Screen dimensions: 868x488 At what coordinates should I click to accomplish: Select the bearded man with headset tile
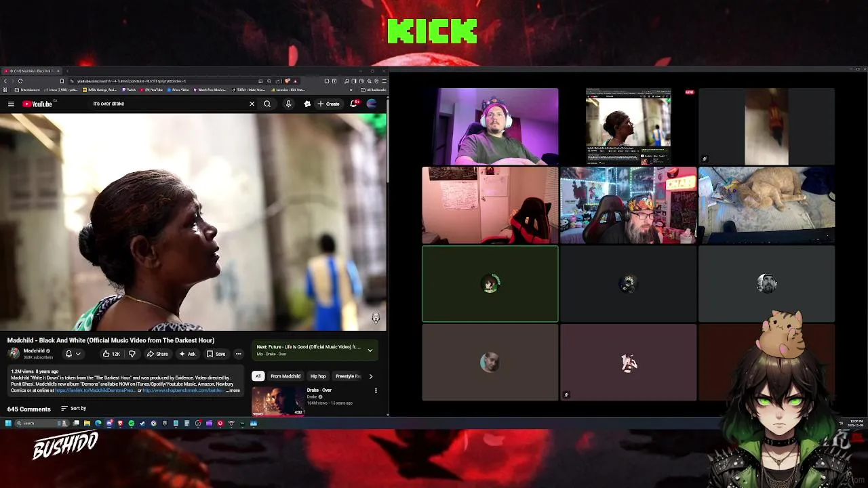coord(628,205)
